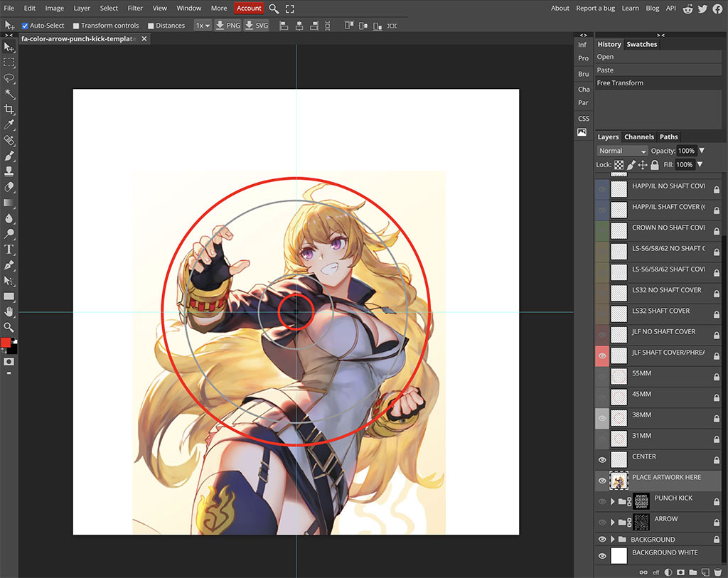
Task: Lock transparent pixels checkerboard icon
Action: 619,165
